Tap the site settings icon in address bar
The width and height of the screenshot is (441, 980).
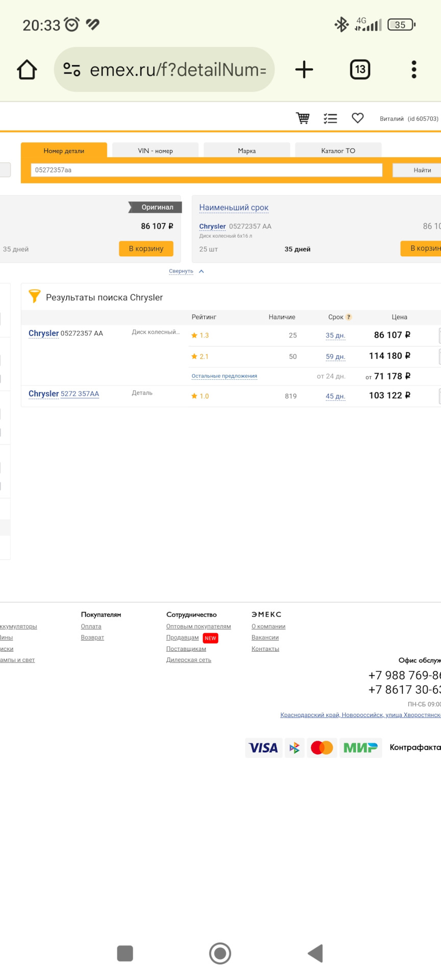tap(72, 69)
